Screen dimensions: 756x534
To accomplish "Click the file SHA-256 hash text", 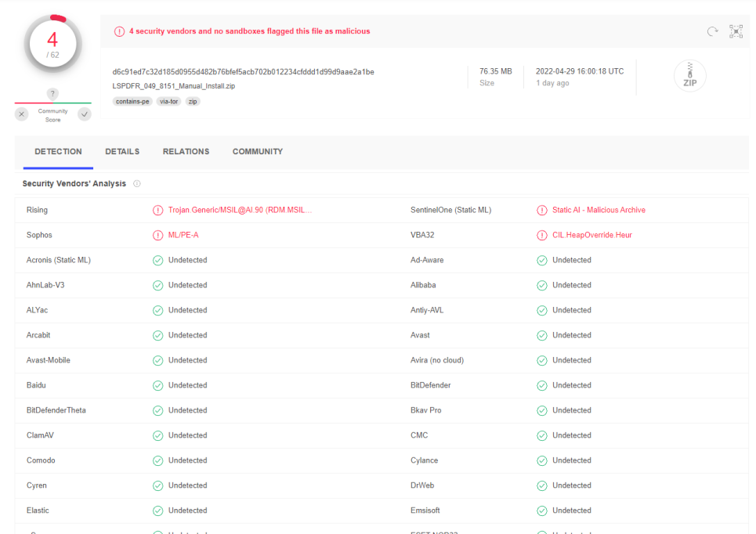I will pos(243,72).
